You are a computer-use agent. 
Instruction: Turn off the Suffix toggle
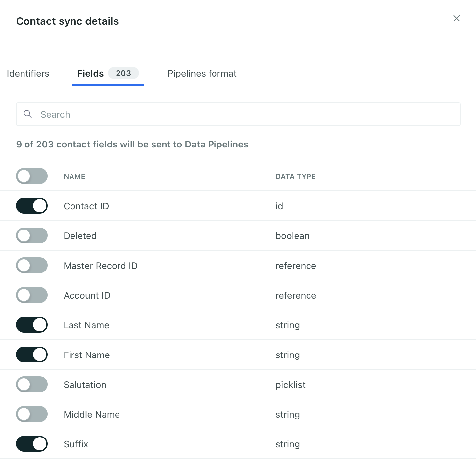click(32, 444)
